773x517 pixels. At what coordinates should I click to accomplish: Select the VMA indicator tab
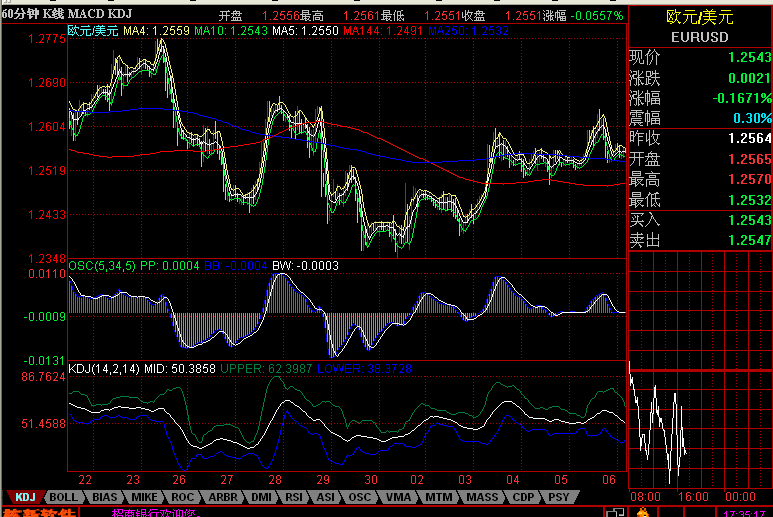click(398, 497)
